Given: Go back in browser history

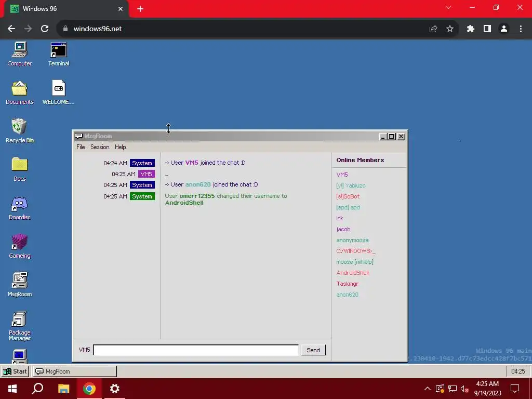Looking at the screenshot, I should [11, 29].
